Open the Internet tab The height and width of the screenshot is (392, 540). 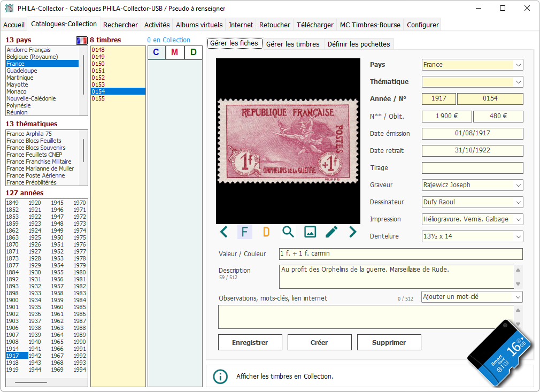click(241, 25)
